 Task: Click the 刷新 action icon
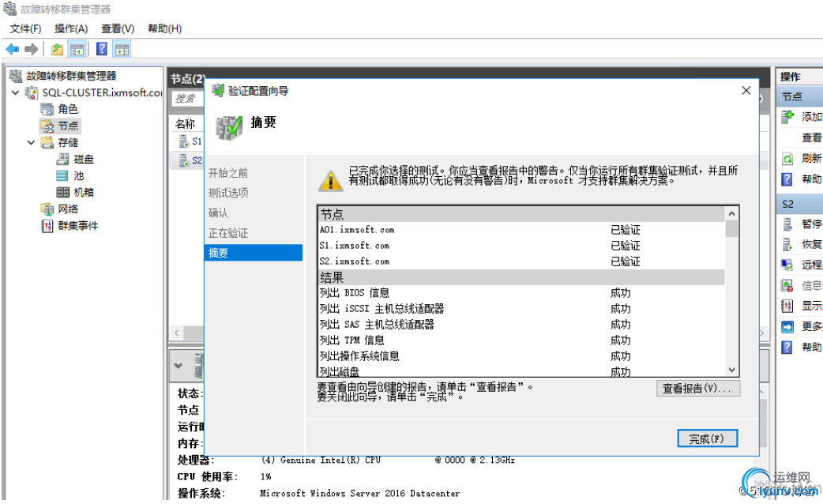tap(787, 159)
